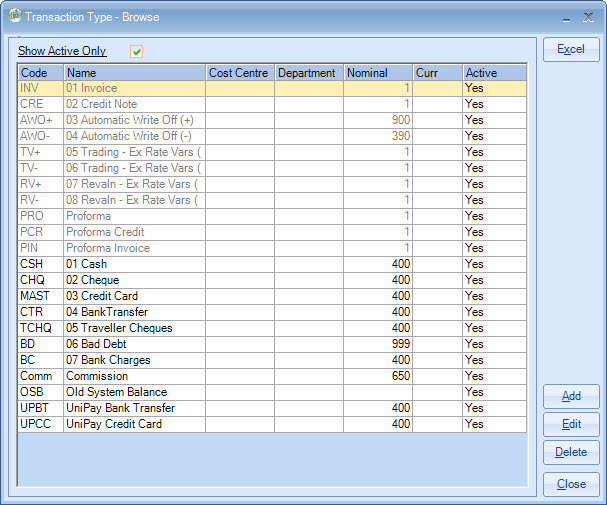This screenshot has width=607, height=505.
Task: Select the Old System Balance row
Action: (x=272, y=392)
